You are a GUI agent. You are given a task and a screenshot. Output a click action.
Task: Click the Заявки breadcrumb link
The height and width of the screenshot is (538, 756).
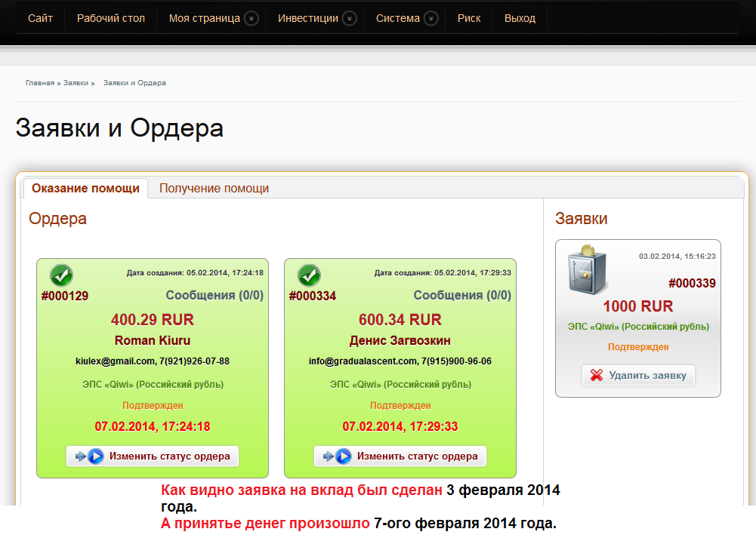(x=76, y=83)
